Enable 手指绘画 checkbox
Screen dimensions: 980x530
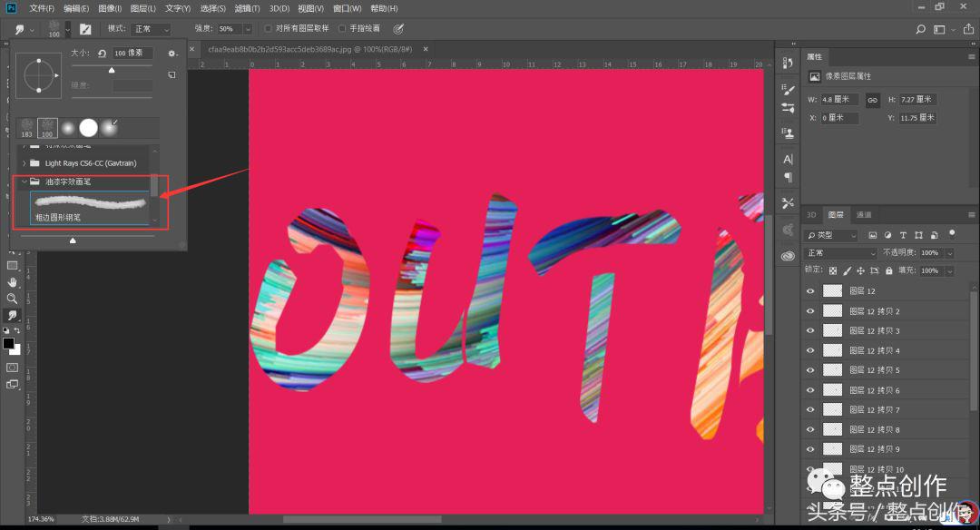[342, 29]
